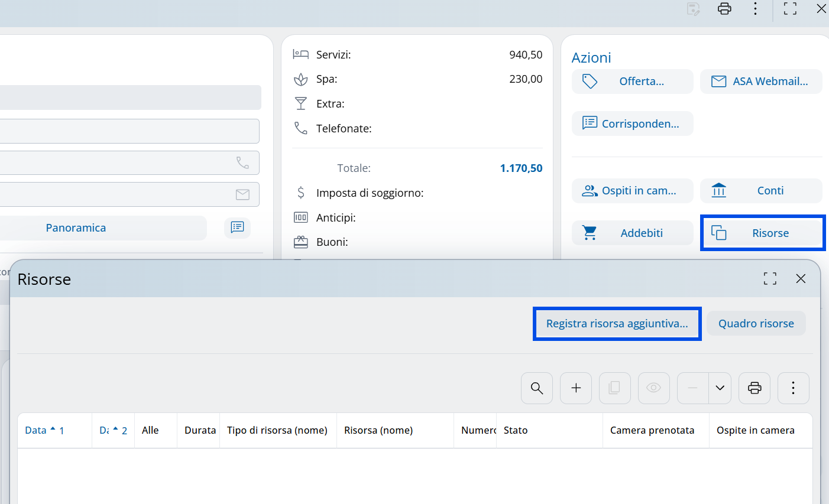Open the top bar vertical dots menu
This screenshot has height=504, width=829.
point(755,9)
